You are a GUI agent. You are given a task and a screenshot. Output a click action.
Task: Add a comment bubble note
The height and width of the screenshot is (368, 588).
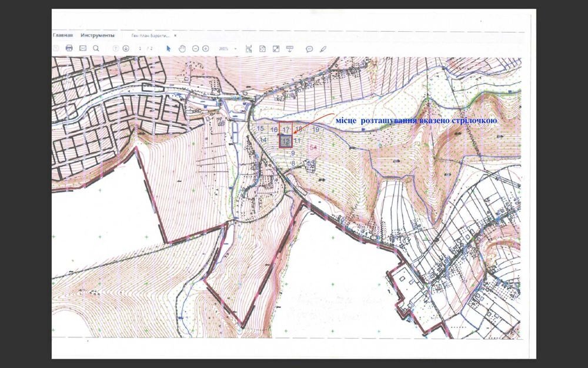pyautogui.click(x=309, y=48)
